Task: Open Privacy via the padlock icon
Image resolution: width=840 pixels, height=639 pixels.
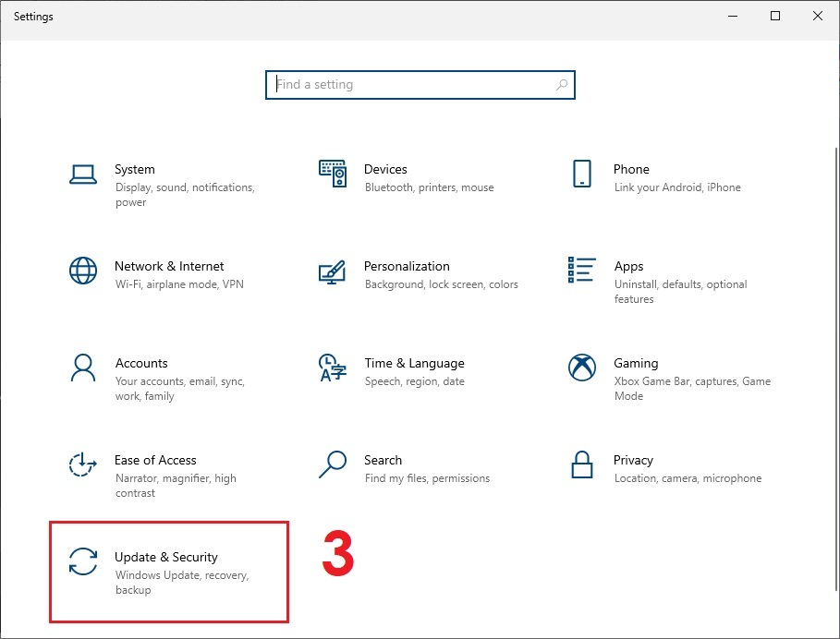Action: (581, 464)
